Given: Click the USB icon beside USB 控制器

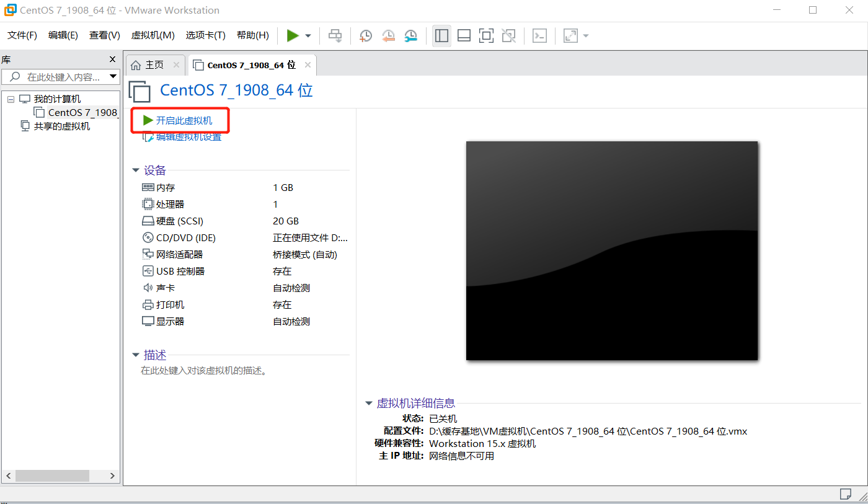Looking at the screenshot, I should 148,271.
